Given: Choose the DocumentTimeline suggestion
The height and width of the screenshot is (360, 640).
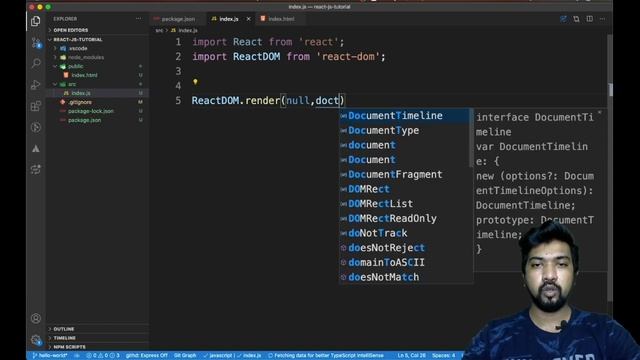Looking at the screenshot, I should [404, 116].
